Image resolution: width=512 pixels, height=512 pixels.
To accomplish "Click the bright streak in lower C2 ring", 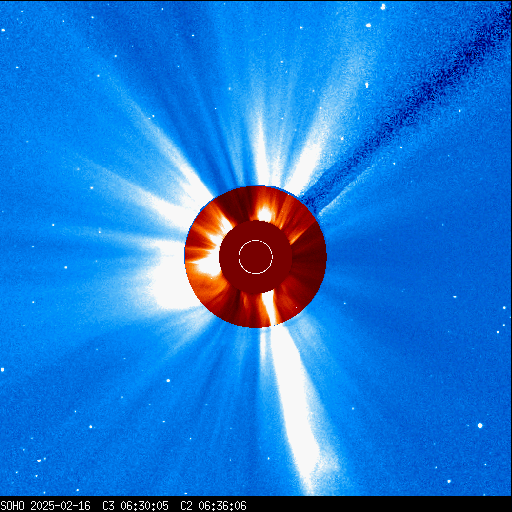I will [x=271, y=308].
